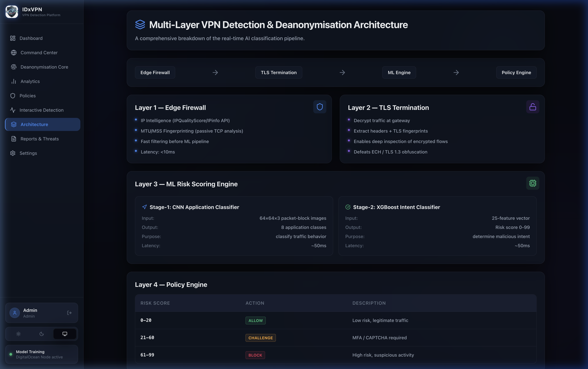Click the IDxVPN logo icon
Image resolution: width=588 pixels, height=369 pixels.
tap(12, 12)
